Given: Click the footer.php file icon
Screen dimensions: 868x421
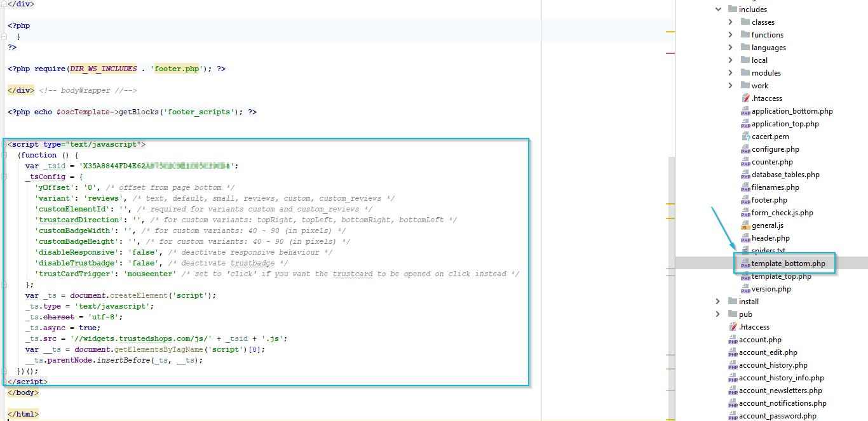Looking at the screenshot, I should click(x=745, y=200).
